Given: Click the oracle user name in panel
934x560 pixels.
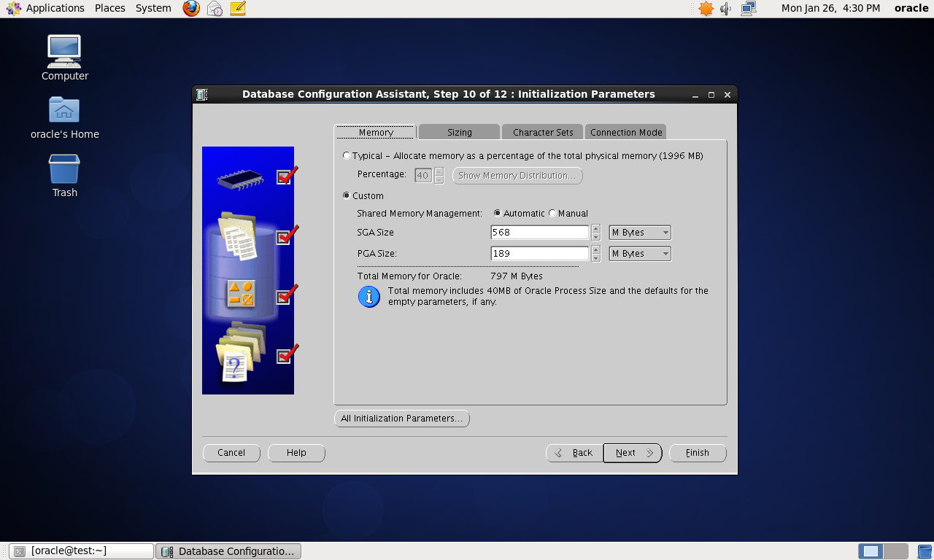Looking at the screenshot, I should coord(911,8).
